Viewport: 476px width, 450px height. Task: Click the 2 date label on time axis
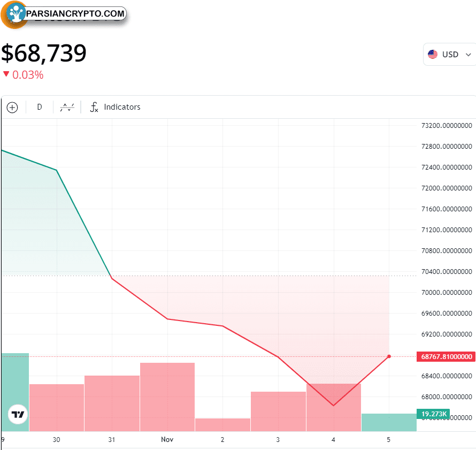click(222, 440)
